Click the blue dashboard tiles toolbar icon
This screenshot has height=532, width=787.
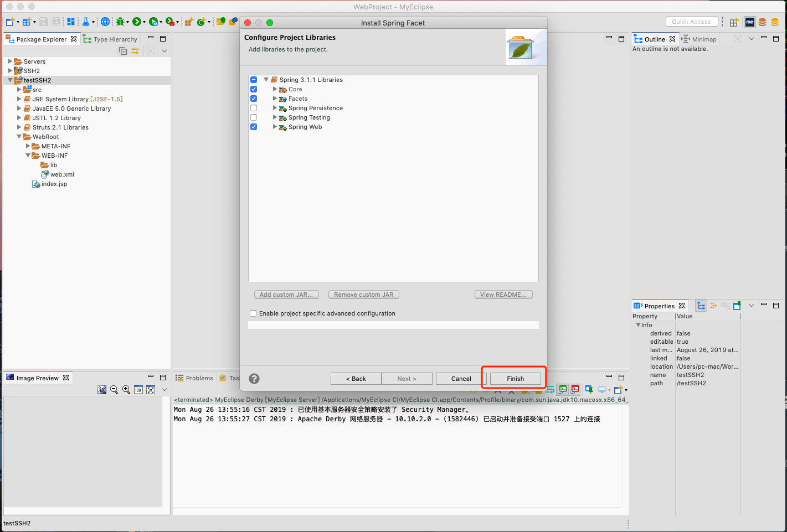[x=71, y=22]
